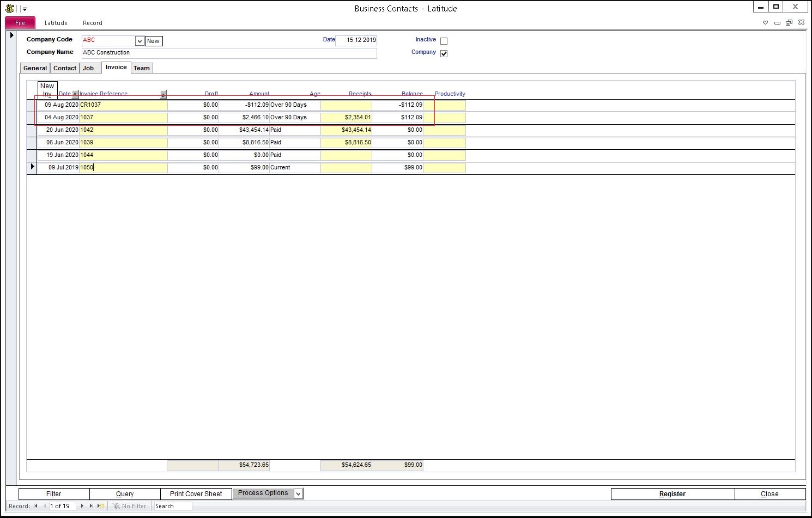The image size is (812, 518).
Task: Click the Latitude application logo icon
Action: (10, 8)
